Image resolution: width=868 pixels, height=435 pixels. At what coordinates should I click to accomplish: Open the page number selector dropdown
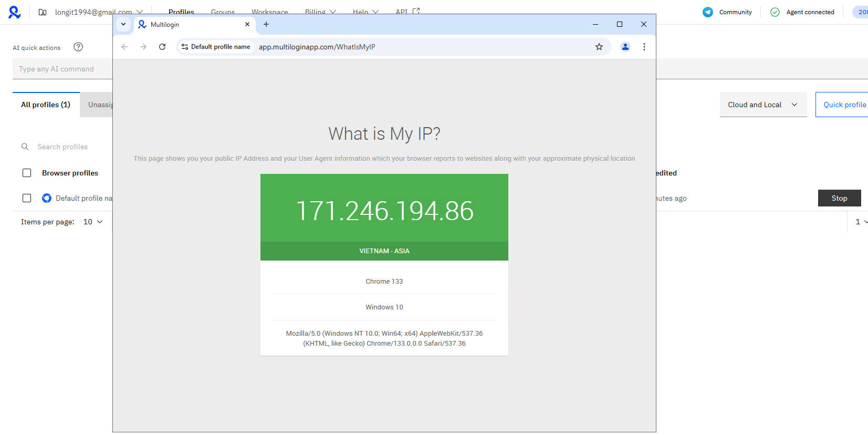click(861, 222)
